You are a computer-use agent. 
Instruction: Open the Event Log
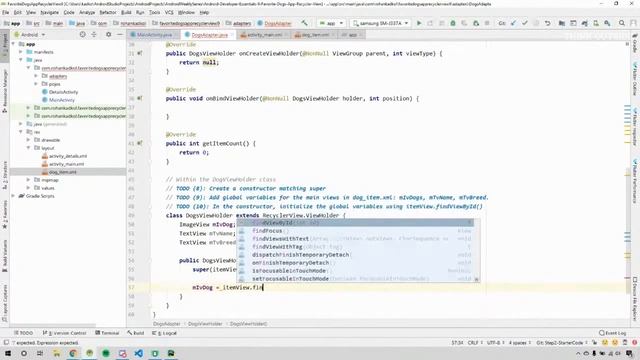tap(612, 333)
